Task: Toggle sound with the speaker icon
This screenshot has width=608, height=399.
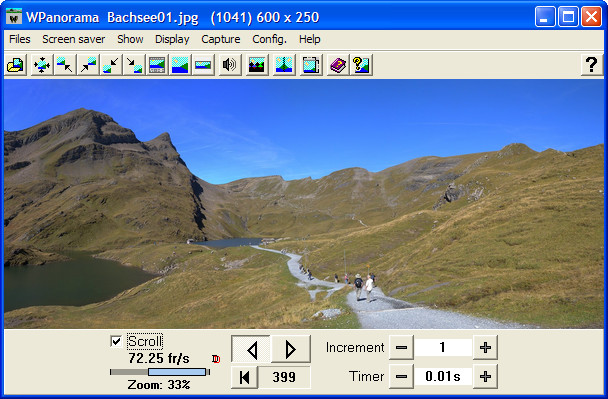Action: click(229, 65)
